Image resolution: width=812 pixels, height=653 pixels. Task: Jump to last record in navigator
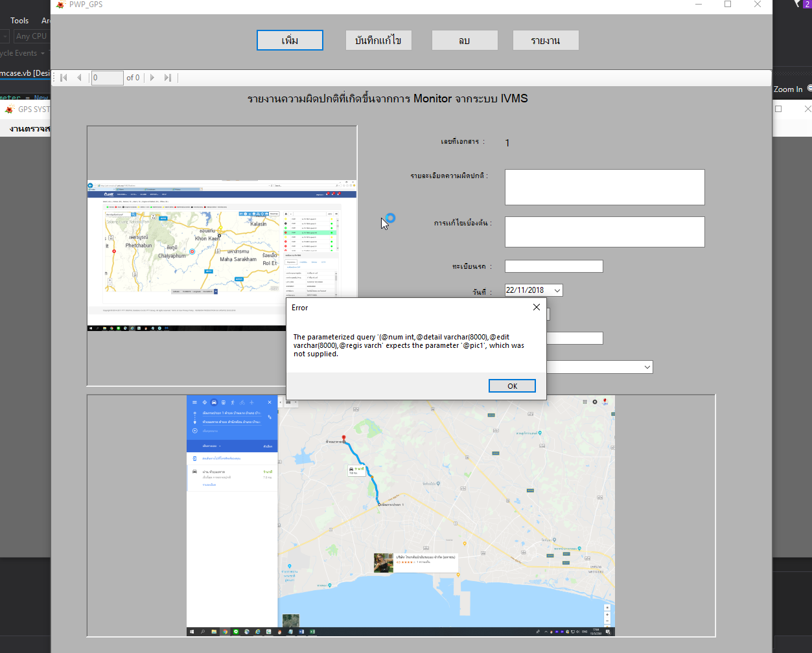(x=168, y=78)
